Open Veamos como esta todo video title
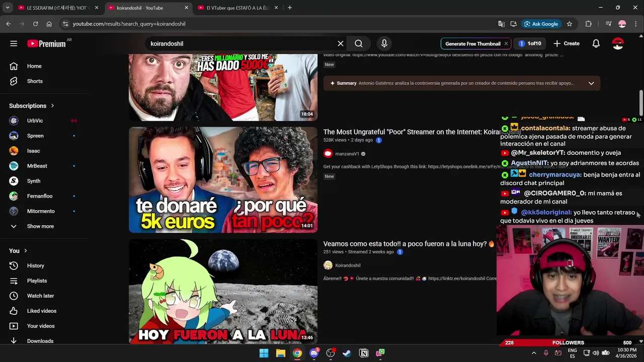The height and width of the screenshot is (362, 644). (x=409, y=244)
